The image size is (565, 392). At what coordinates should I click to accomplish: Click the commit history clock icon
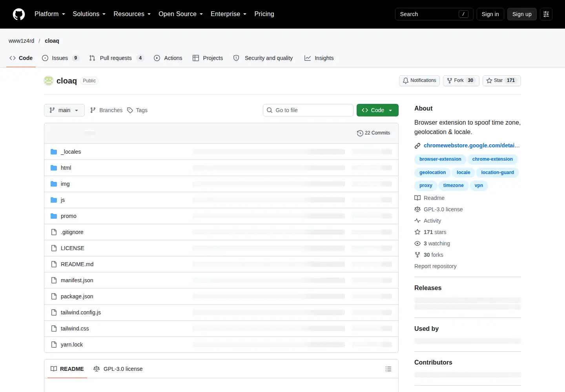pyautogui.click(x=360, y=133)
